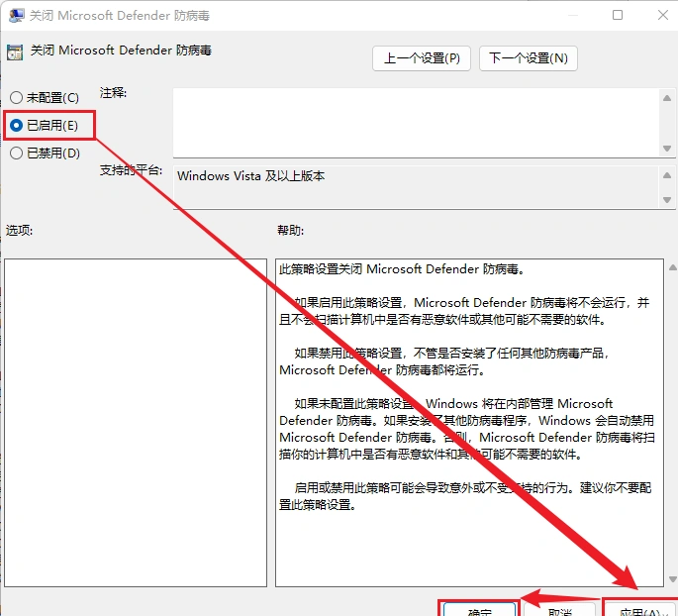Select the 未配置(C) radio option
Screen dimensions: 678x616
[16, 98]
